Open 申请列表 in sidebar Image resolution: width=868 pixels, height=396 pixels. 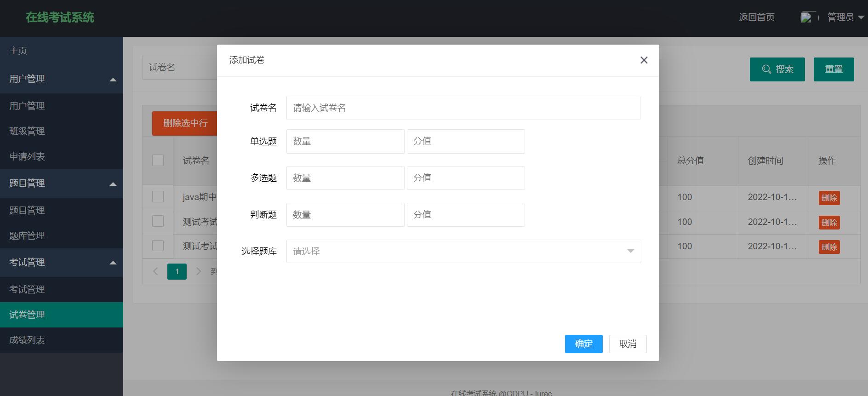click(62, 156)
